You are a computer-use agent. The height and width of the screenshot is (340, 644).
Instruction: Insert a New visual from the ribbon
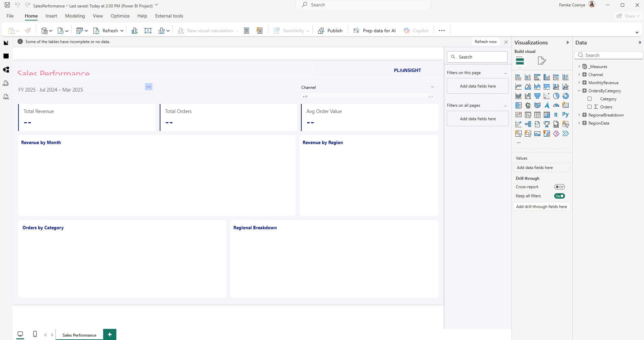[x=135, y=31]
